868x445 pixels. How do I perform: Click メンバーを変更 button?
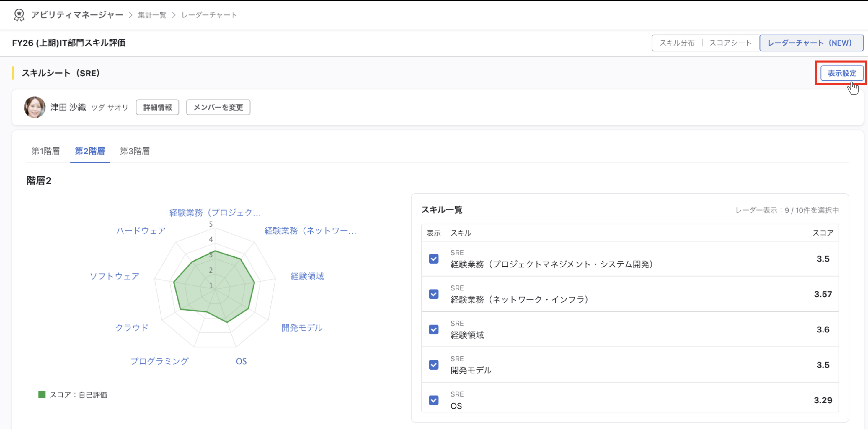coord(218,107)
